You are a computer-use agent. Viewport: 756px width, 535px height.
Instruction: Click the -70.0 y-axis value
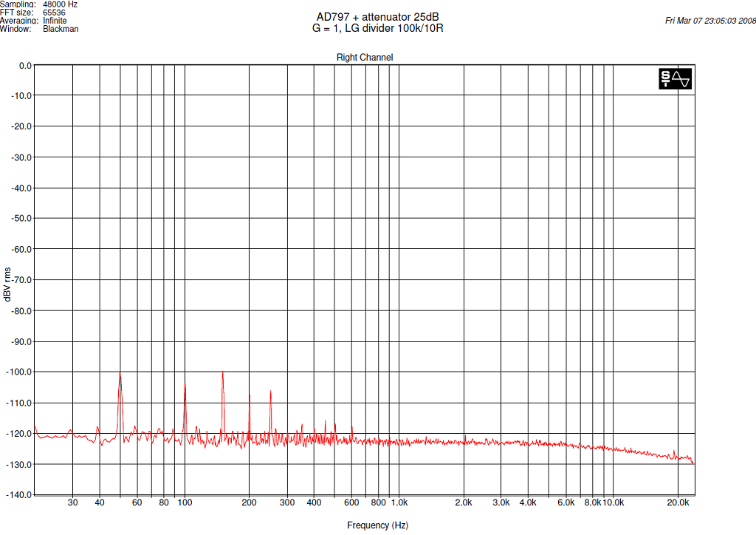tap(21, 280)
